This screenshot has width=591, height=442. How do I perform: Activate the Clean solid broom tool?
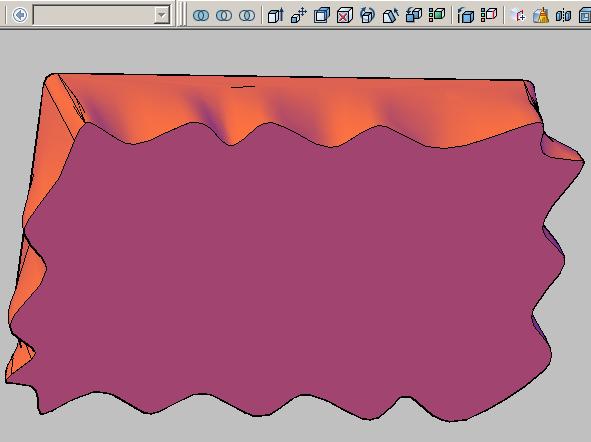point(541,15)
